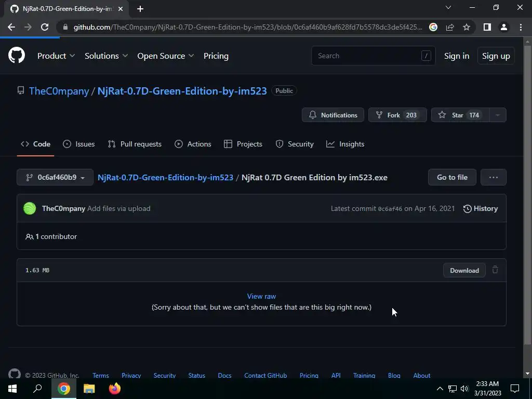Click TheC0mpany green avatar
Screen dimensions: 532x399
[30, 208]
